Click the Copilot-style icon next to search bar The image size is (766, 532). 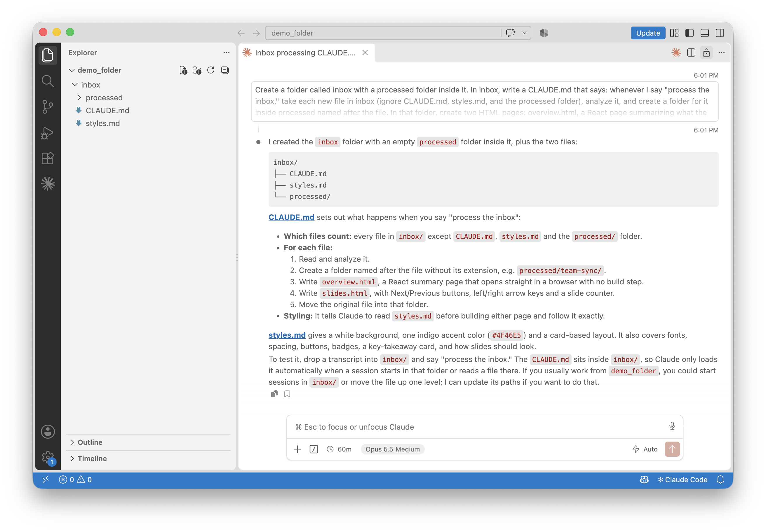[x=544, y=33]
